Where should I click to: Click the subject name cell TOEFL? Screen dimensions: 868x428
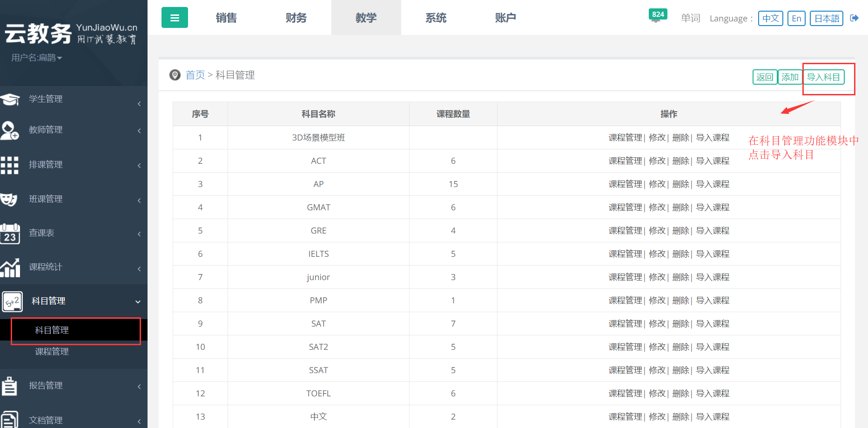318,394
